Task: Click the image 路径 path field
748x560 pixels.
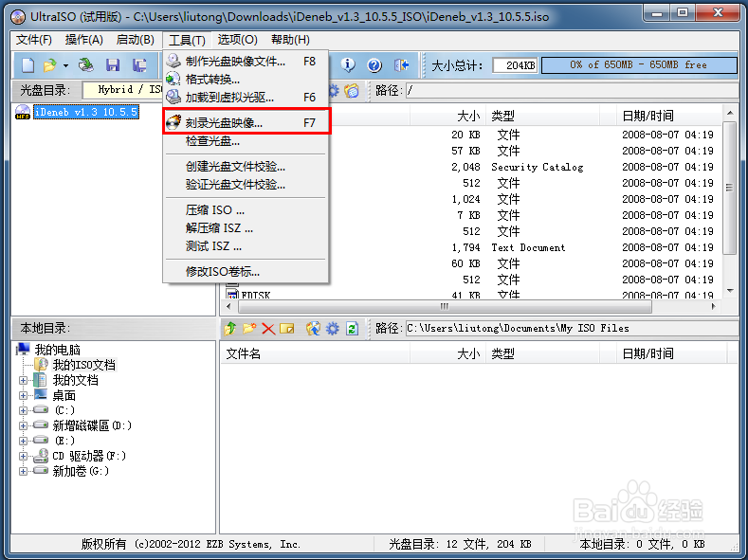Action: click(572, 91)
